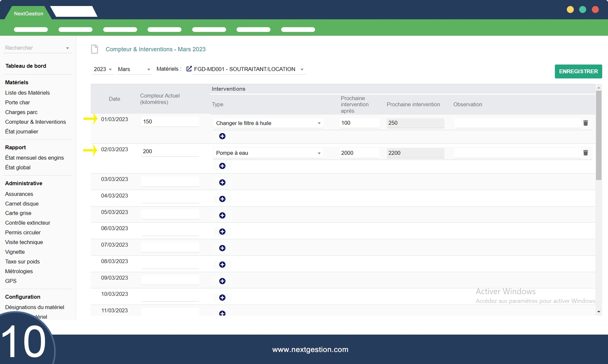Screen dimensions: 608x364
Task: Click the Compteur Actuel field for 03/03/2023
Action: pyautogui.click(x=170, y=181)
